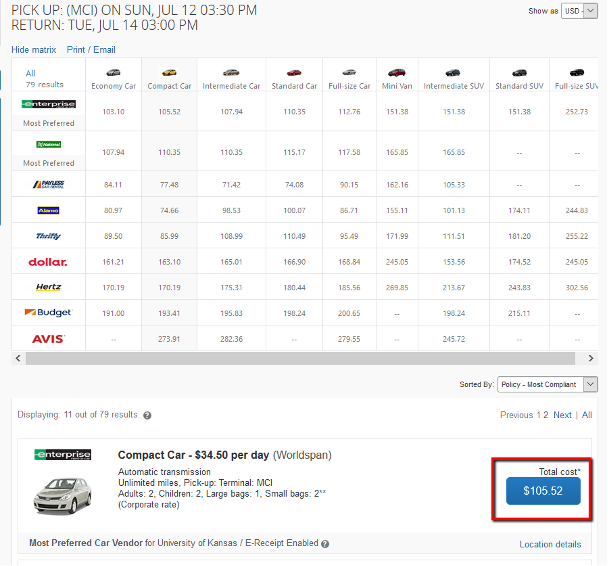The image size is (608, 566).
Task: Select Alamo Full-size SUV price 244.83
Action: coord(577,211)
